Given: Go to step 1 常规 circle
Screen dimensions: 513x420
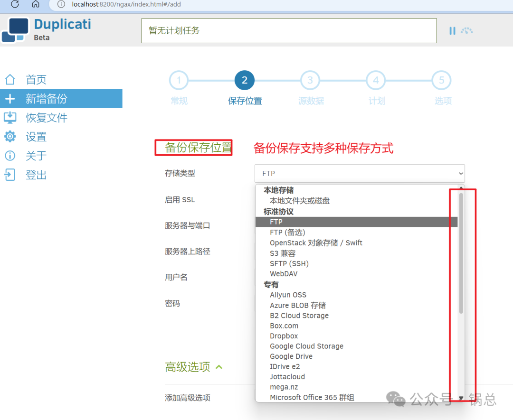Looking at the screenshot, I should 179,80.
